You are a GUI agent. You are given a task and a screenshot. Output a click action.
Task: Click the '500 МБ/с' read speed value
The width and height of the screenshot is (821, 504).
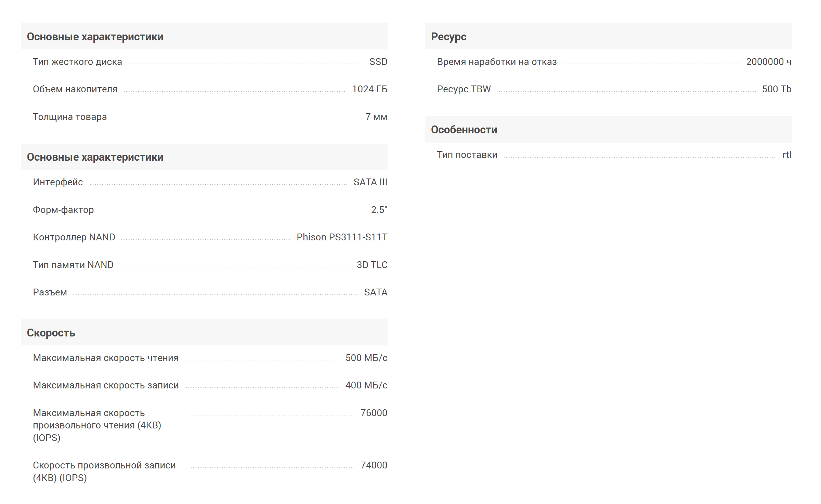pos(366,358)
